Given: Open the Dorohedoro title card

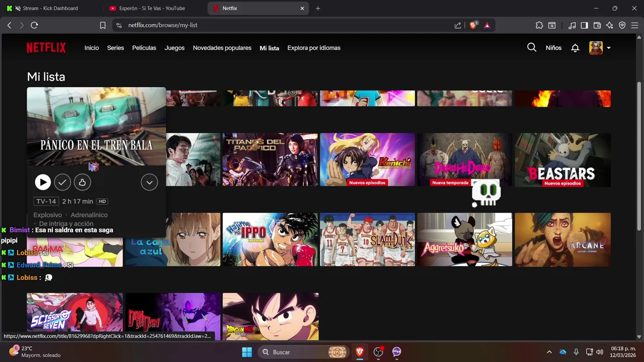Looking at the screenshot, I should [464, 159].
